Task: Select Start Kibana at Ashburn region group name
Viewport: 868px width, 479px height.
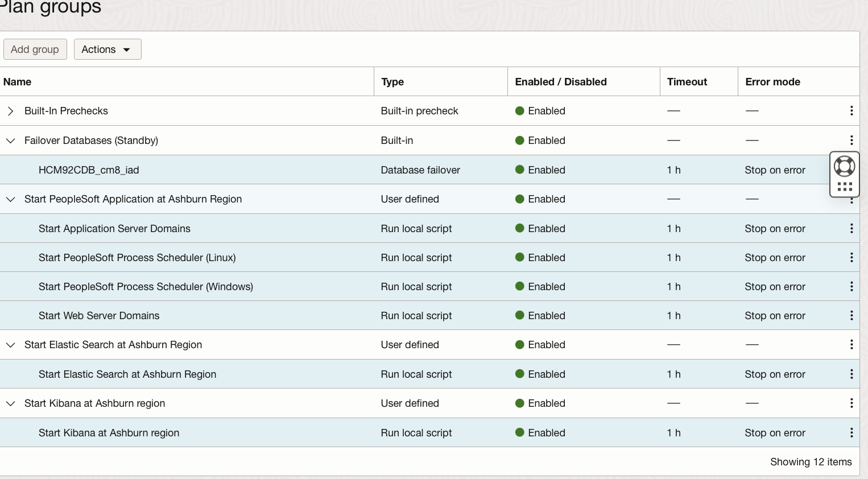Action: [x=94, y=403]
